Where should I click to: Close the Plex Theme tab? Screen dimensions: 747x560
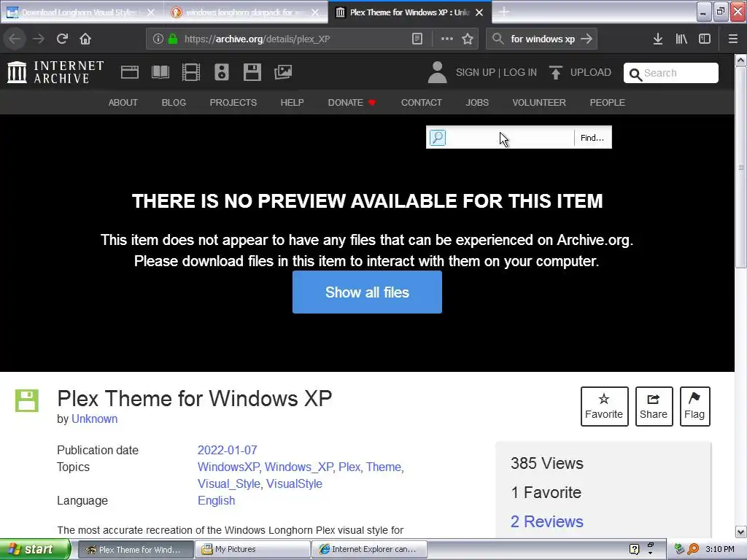(480, 12)
